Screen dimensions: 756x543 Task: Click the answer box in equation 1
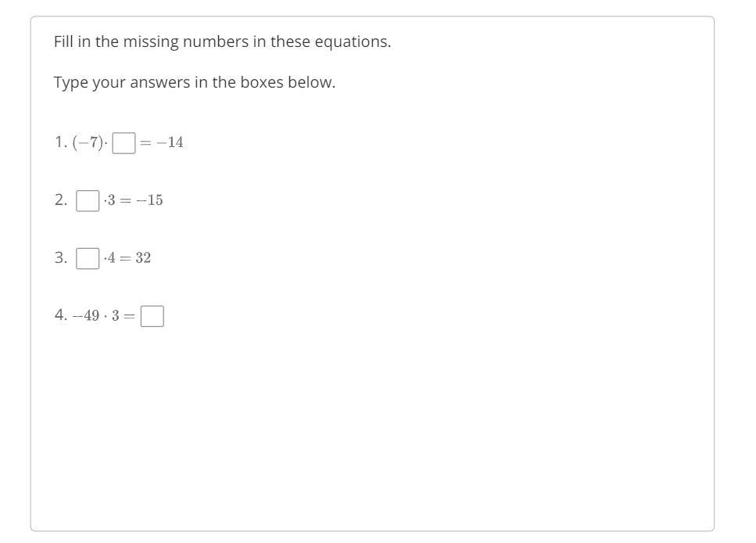coord(124,143)
